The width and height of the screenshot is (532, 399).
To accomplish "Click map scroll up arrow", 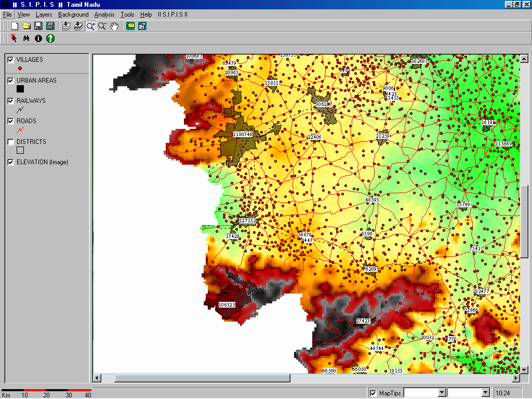I will 524,58.
